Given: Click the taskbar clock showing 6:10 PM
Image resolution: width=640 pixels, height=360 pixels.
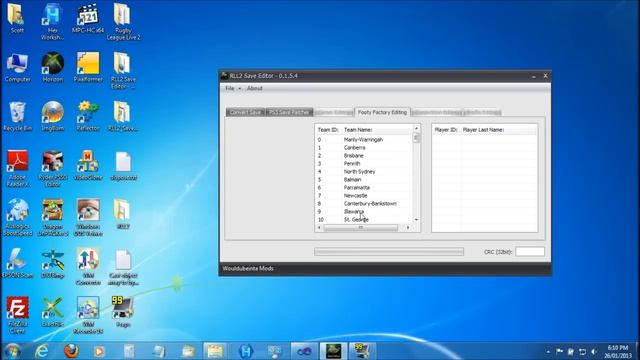Looking at the screenshot, I should coord(618,351).
